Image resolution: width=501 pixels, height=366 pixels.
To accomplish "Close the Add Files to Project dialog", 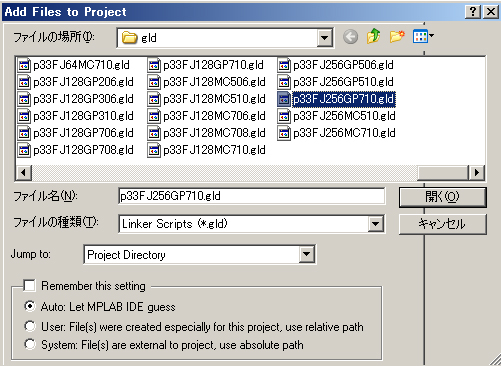I will click(x=491, y=12).
